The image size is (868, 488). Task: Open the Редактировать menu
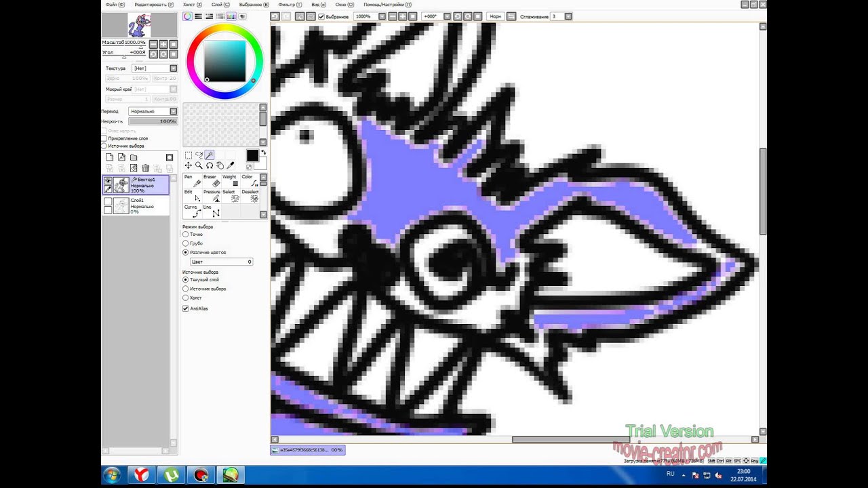tap(154, 4)
